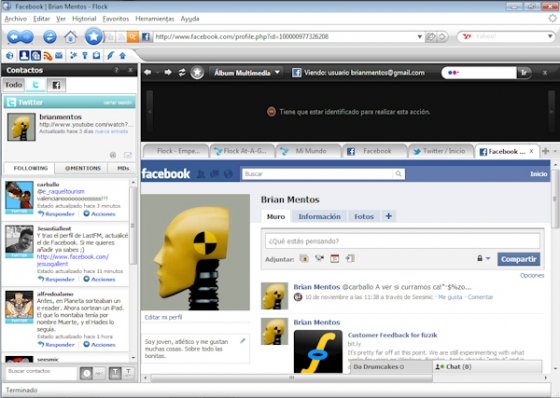Click the Compartir button

point(519,259)
